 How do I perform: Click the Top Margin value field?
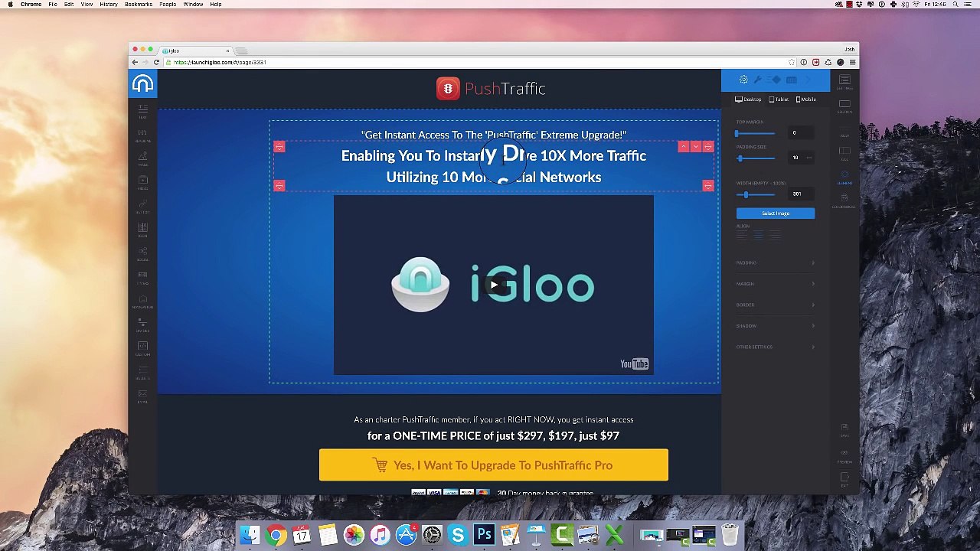click(x=801, y=132)
